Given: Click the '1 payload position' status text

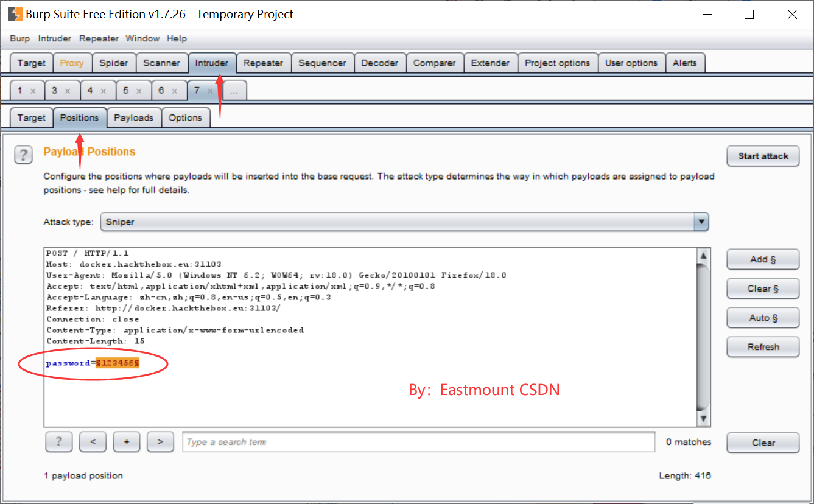Looking at the screenshot, I should (x=83, y=475).
